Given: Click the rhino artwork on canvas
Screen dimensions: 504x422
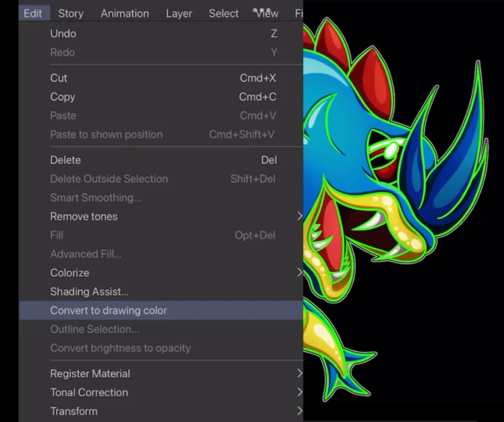Looking at the screenshot, I should [395, 209].
